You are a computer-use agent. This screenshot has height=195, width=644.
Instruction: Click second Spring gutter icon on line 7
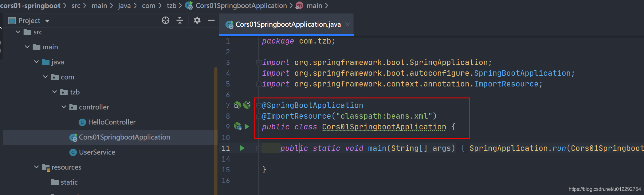[247, 105]
